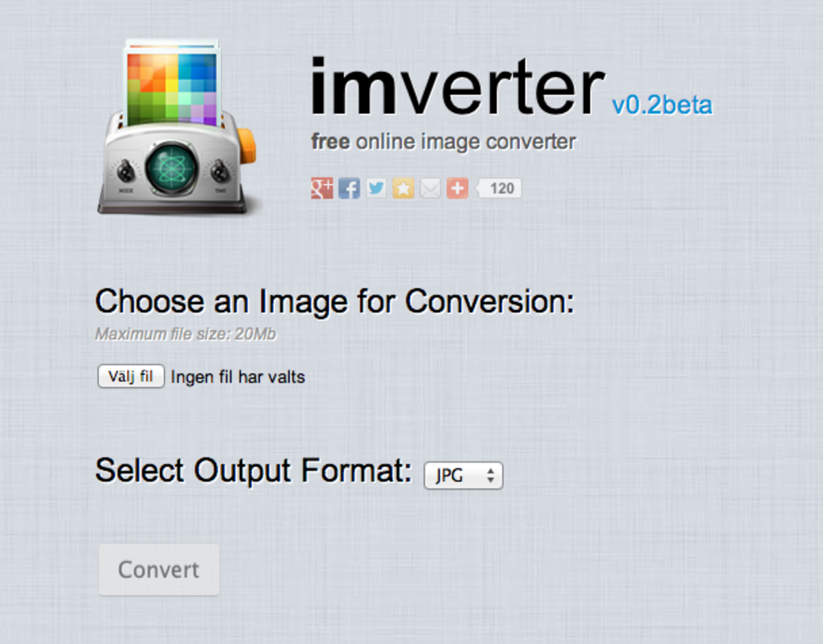Screen dimensions: 823x644
Task: Share via the email envelope icon
Action: (x=430, y=188)
